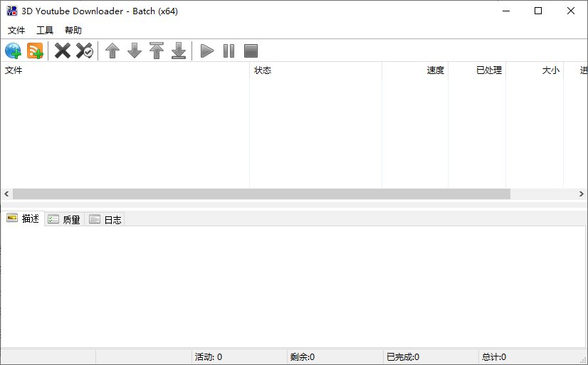Click the horizontal scrollbar right arrow
The height and width of the screenshot is (365, 588).
coord(582,194)
